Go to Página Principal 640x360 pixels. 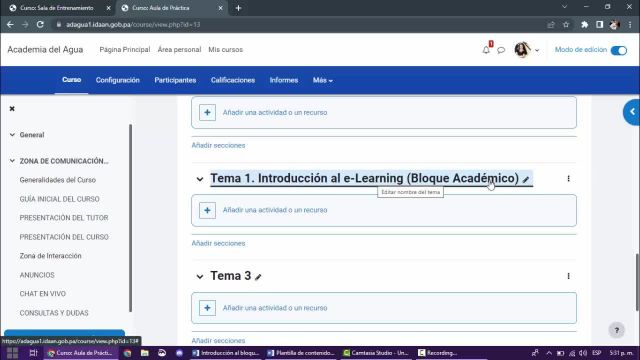point(125,49)
